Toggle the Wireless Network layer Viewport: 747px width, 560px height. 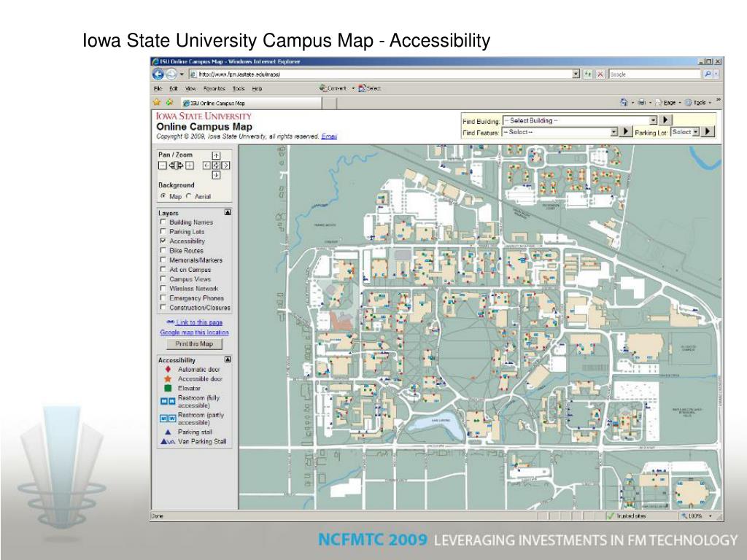point(163,289)
